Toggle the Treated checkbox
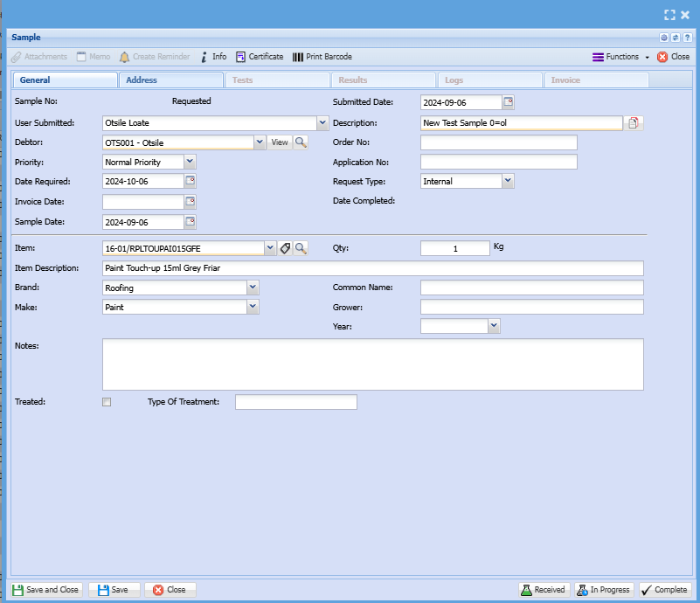Image resolution: width=700 pixels, height=603 pixels. click(107, 402)
